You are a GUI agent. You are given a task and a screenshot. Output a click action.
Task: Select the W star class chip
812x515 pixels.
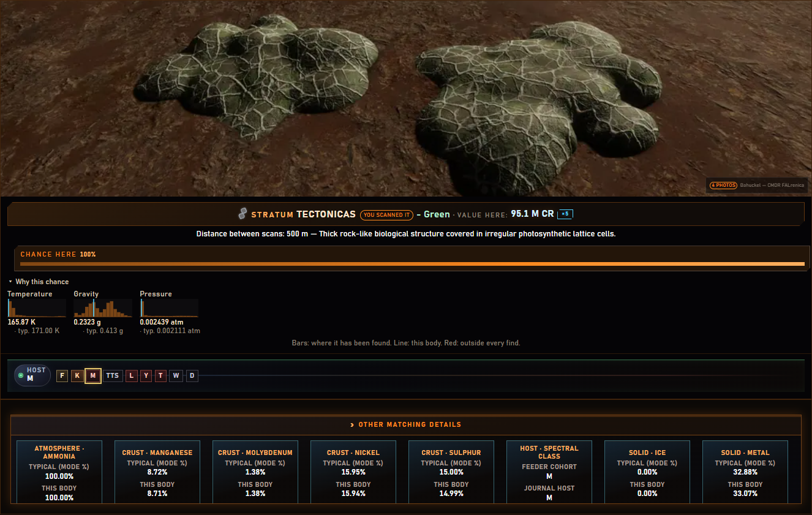coord(176,375)
